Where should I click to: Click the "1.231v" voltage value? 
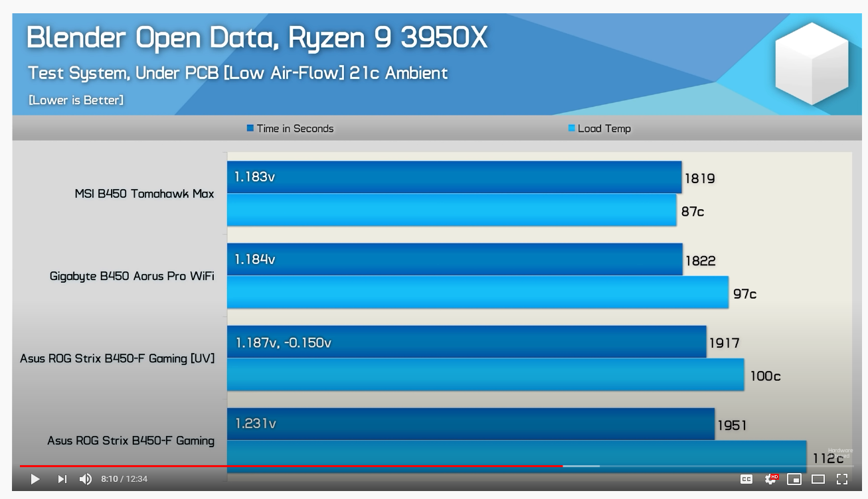coord(256,423)
